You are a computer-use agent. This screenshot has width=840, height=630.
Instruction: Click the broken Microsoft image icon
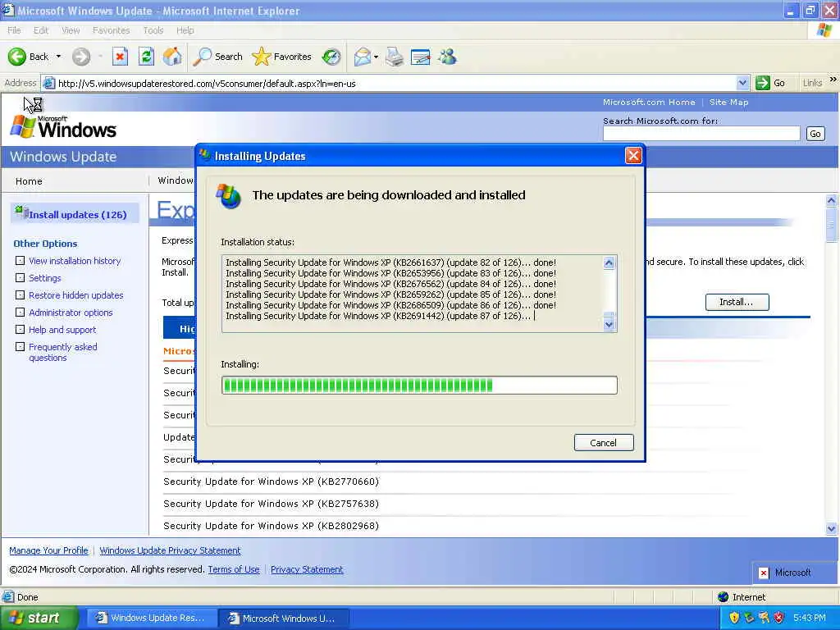click(764, 573)
